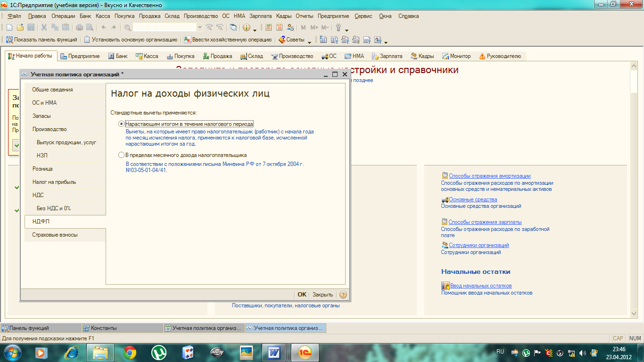Open the Сервис menu
The image size is (644, 362).
point(363,16)
